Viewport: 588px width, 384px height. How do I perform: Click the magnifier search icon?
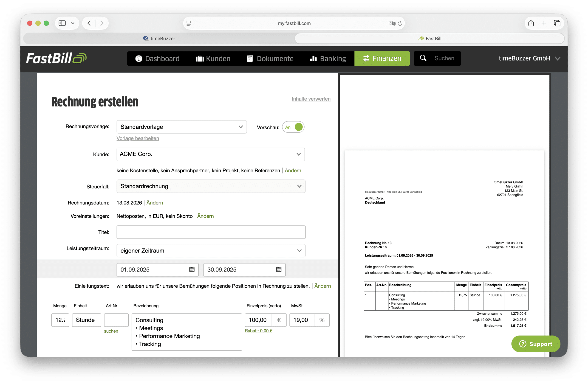[x=423, y=58]
